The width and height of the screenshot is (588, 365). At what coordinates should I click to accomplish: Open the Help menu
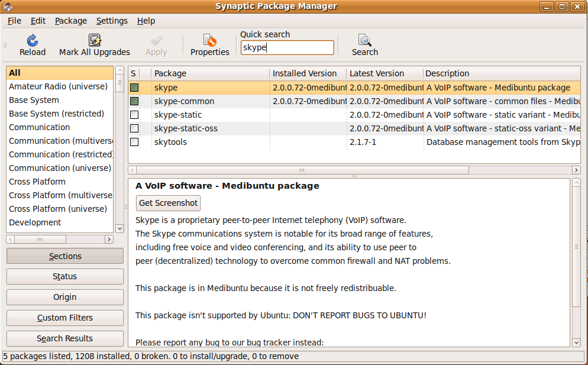(146, 21)
